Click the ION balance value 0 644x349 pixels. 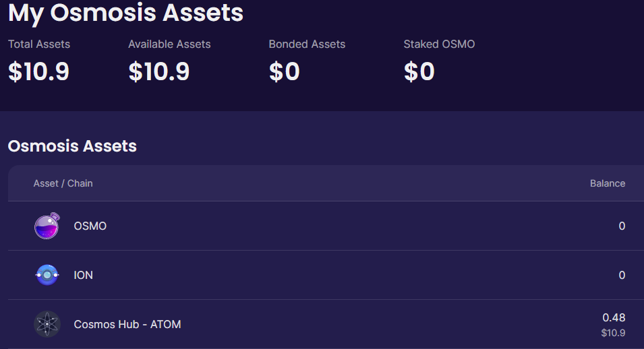coord(622,275)
